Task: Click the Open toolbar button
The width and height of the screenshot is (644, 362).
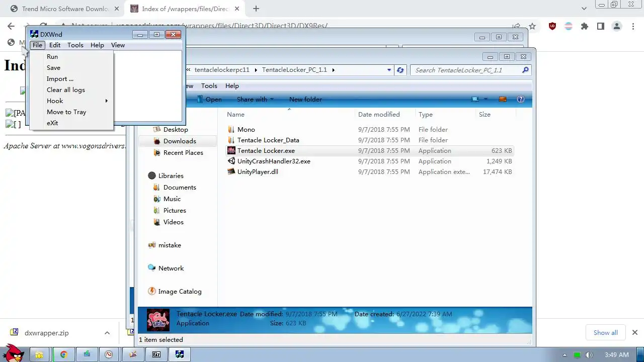Action: tap(209, 100)
